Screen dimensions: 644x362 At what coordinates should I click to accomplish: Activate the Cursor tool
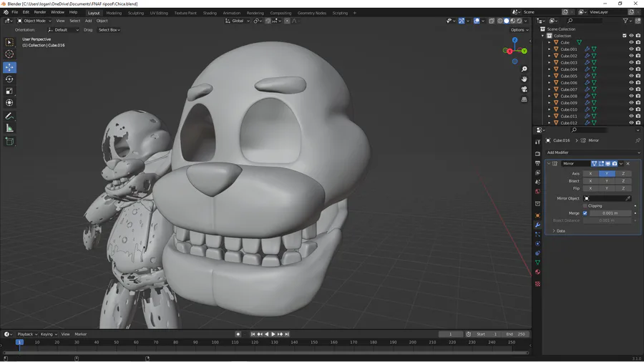pos(9,54)
